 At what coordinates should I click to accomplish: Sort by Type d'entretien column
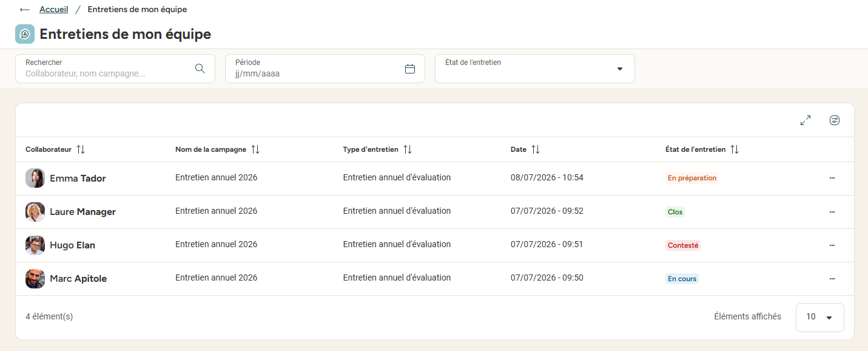coord(408,149)
